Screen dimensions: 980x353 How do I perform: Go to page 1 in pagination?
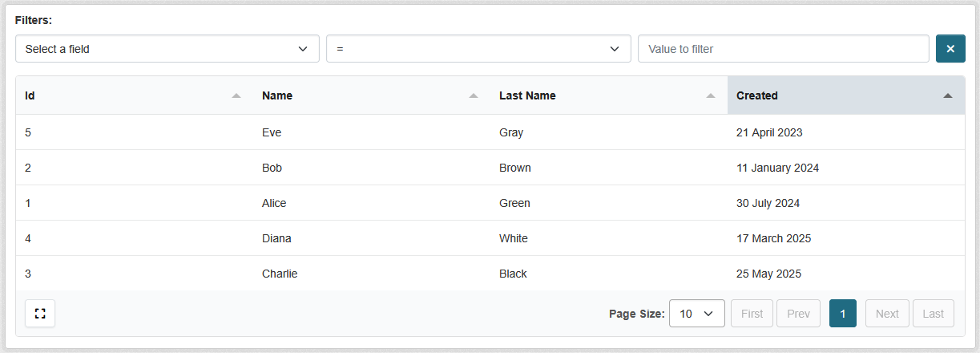coord(842,314)
